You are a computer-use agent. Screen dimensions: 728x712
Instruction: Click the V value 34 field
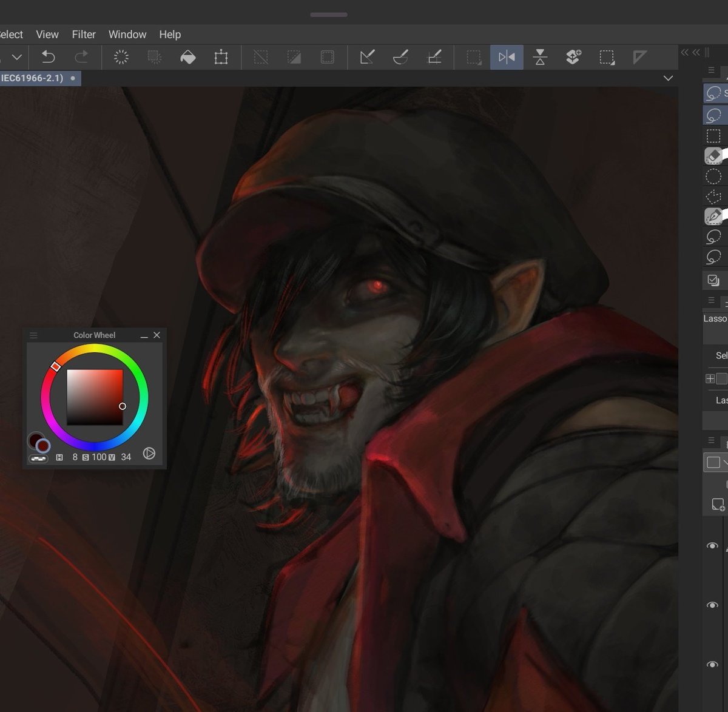(126, 457)
